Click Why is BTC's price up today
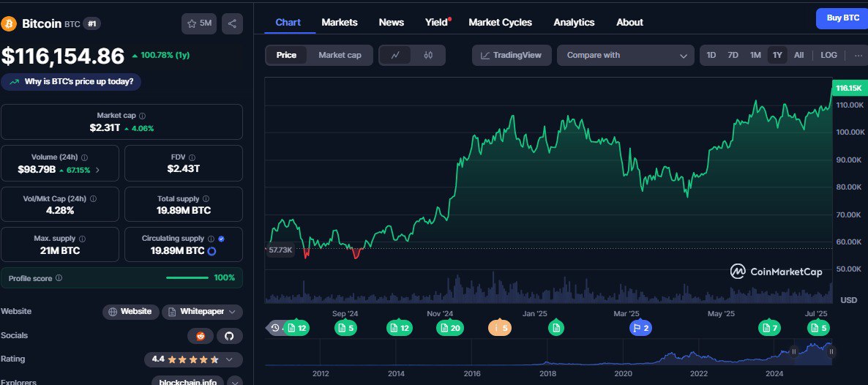The image size is (868, 385). [71, 81]
